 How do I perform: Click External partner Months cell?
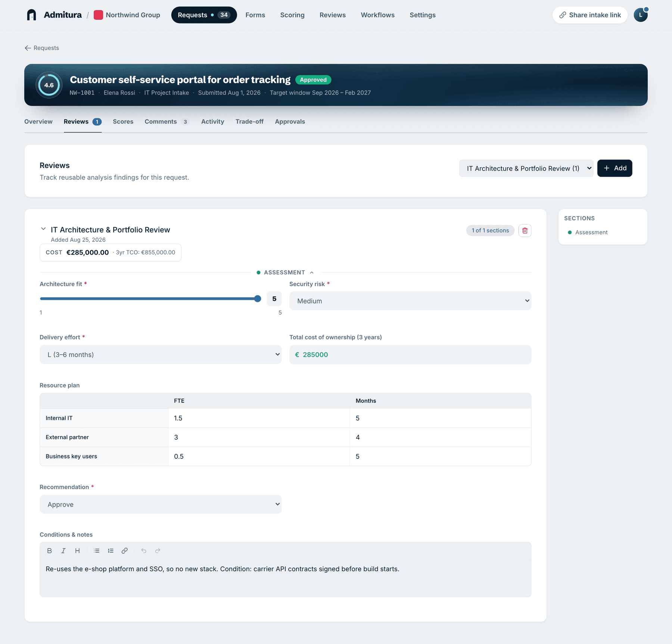click(441, 437)
